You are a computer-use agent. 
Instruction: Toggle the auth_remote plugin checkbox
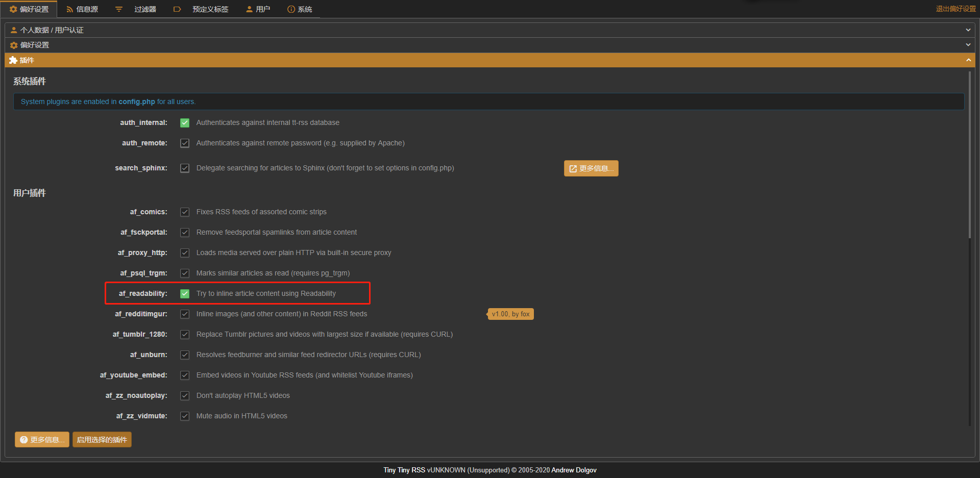[x=185, y=143]
